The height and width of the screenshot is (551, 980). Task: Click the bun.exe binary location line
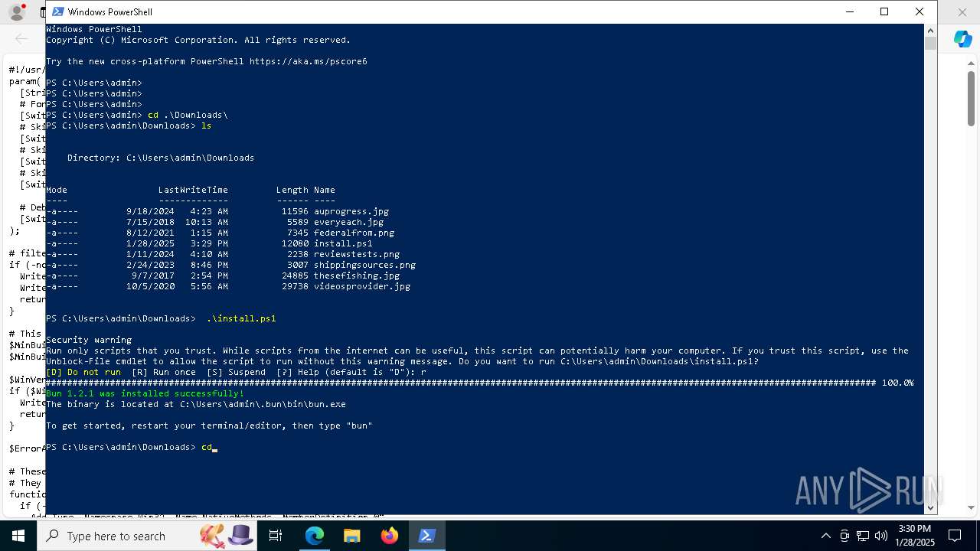click(x=196, y=404)
